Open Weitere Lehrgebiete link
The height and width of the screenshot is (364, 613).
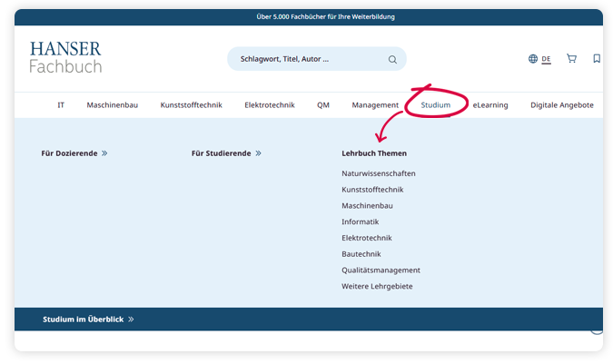click(x=376, y=287)
